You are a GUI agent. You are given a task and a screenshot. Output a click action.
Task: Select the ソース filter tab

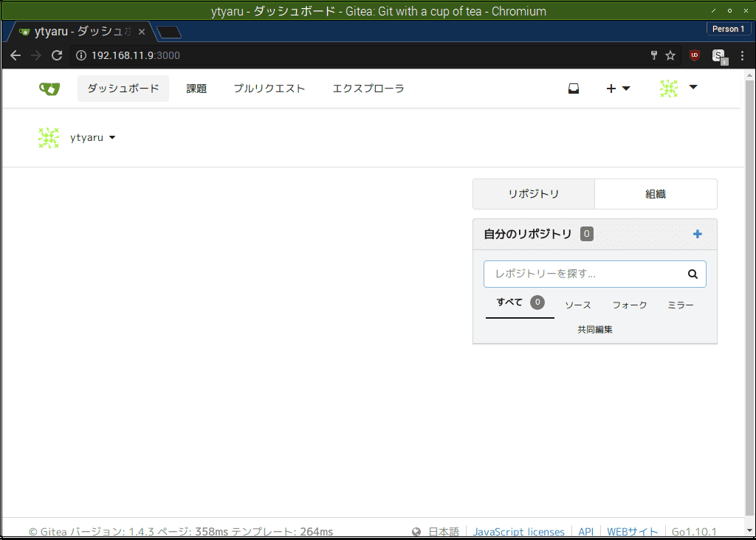(578, 304)
